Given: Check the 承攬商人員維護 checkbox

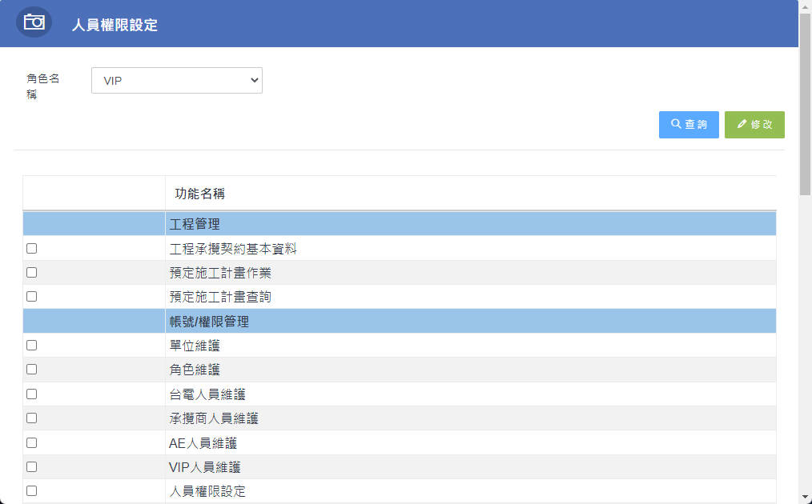Looking at the screenshot, I should coord(31,418).
